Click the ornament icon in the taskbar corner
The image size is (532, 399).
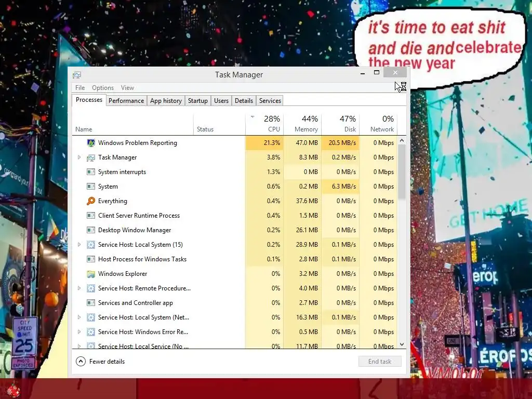(x=13, y=390)
